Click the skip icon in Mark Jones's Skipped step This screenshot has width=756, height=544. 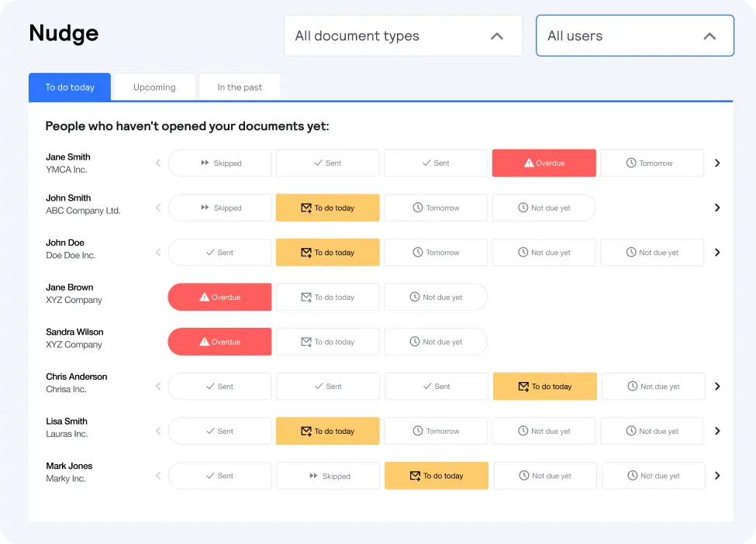(x=314, y=476)
